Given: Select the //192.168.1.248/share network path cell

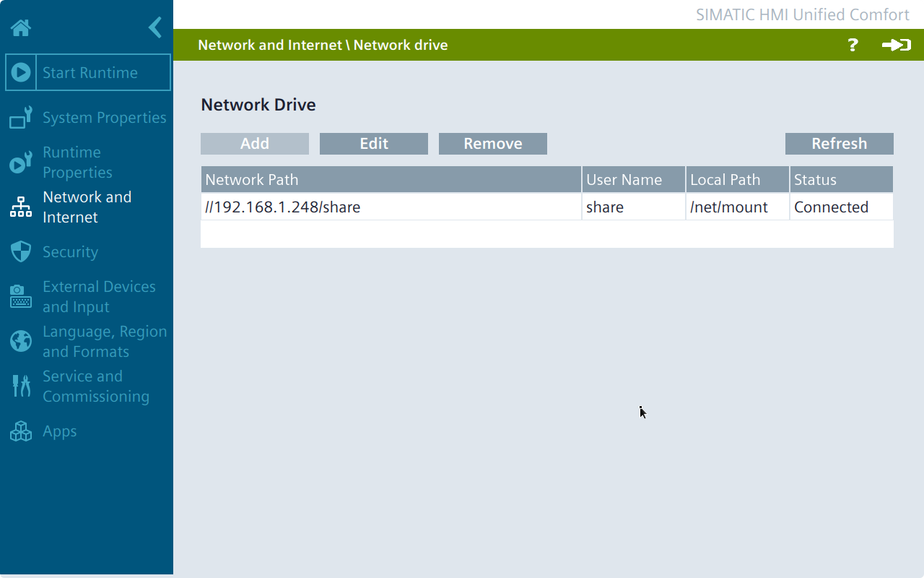Looking at the screenshot, I should pos(391,207).
